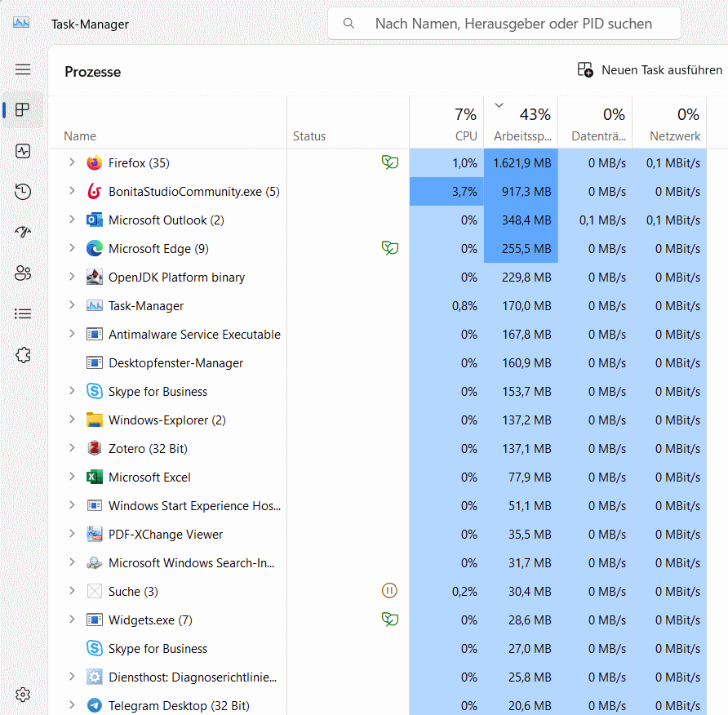This screenshot has width=728, height=715.
Task: Open the Users sidebar tab
Action: click(x=23, y=273)
